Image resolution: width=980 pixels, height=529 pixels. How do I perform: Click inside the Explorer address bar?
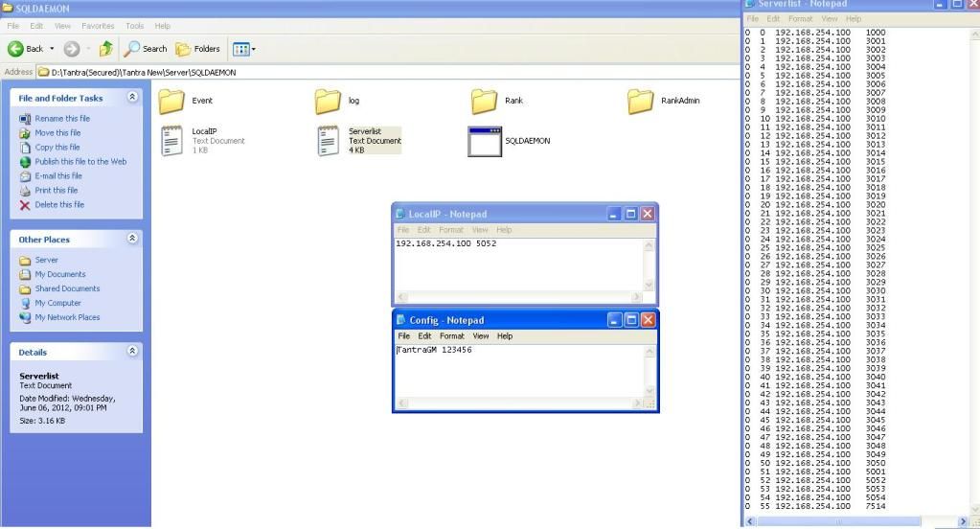(383, 72)
